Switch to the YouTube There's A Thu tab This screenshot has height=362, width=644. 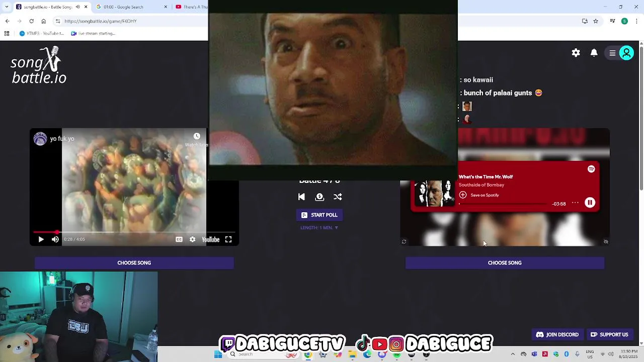[x=191, y=7]
